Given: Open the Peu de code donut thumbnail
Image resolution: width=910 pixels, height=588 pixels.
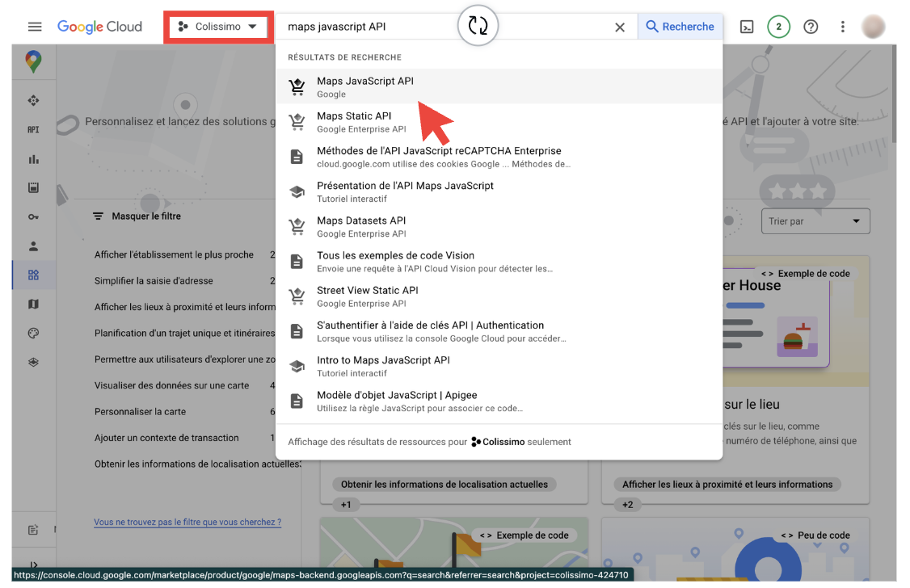Looking at the screenshot, I should pos(735,549).
